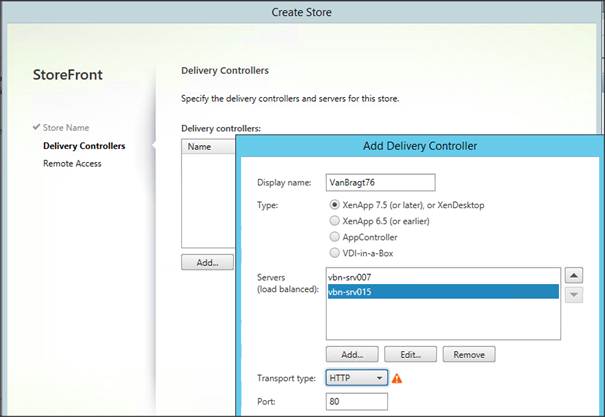Select server vbn-srv007 in the list

pos(443,277)
